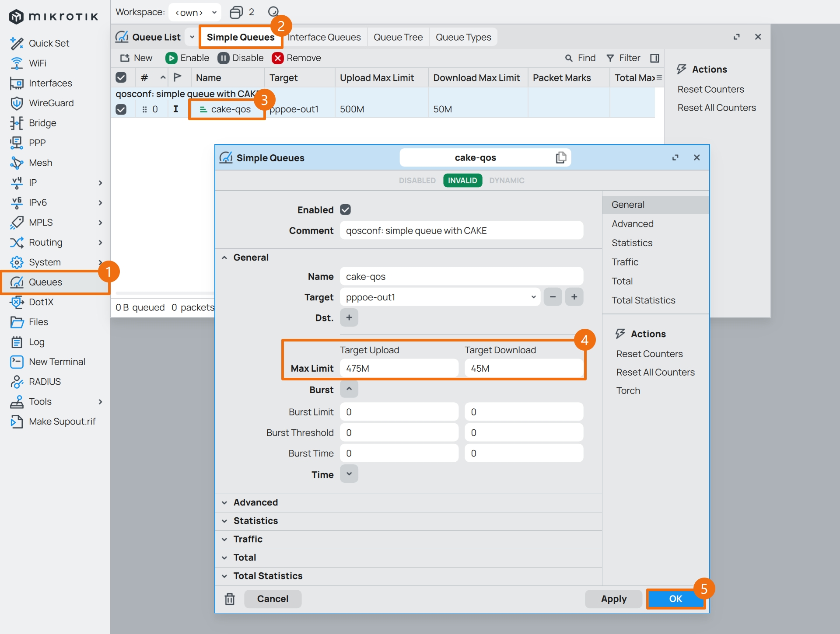Image resolution: width=840 pixels, height=634 pixels.
Task: Open the Queue List dropdown arrow
Action: tap(192, 37)
